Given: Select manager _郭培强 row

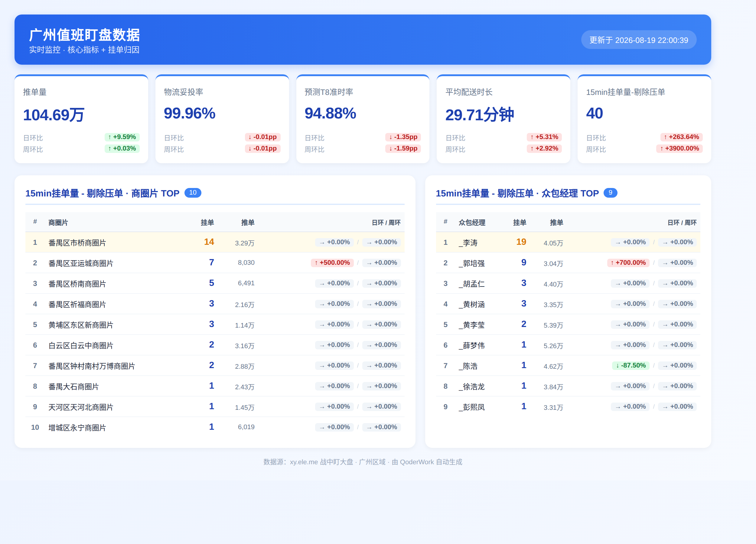Looking at the screenshot, I should click(x=568, y=263).
